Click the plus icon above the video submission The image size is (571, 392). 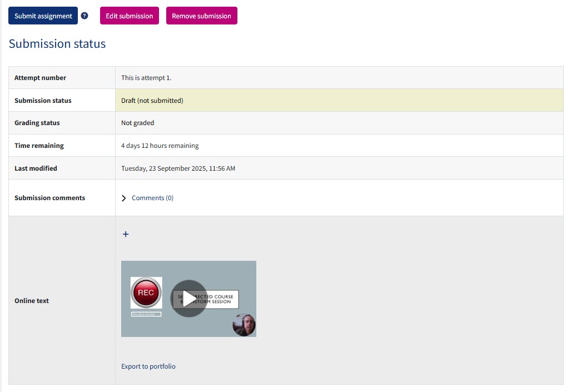click(125, 234)
